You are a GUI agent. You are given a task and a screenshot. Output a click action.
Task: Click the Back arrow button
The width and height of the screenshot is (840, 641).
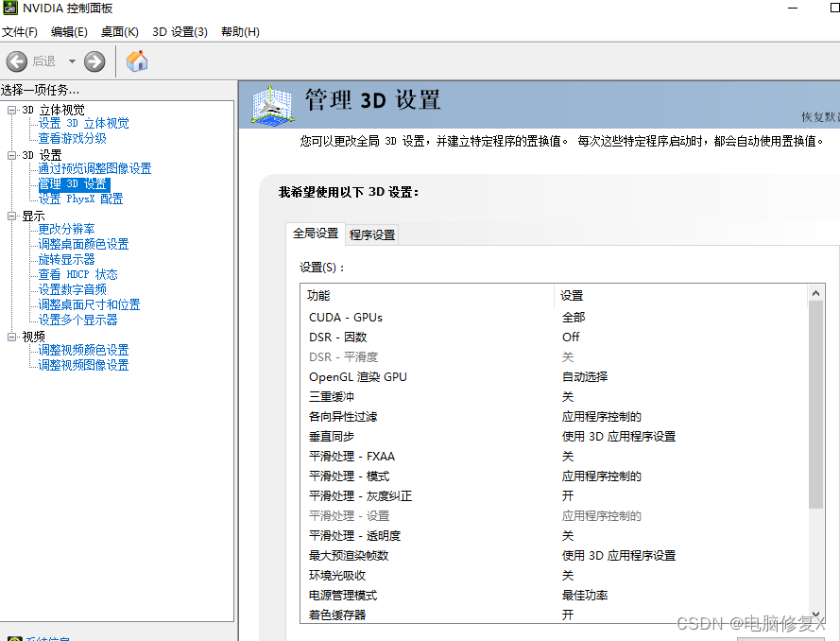(x=17, y=61)
